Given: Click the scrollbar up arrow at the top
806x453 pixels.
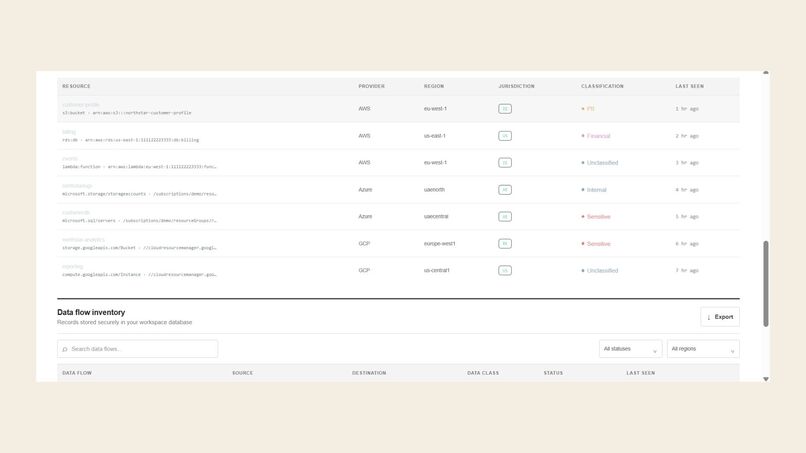Looking at the screenshot, I should [766, 73].
